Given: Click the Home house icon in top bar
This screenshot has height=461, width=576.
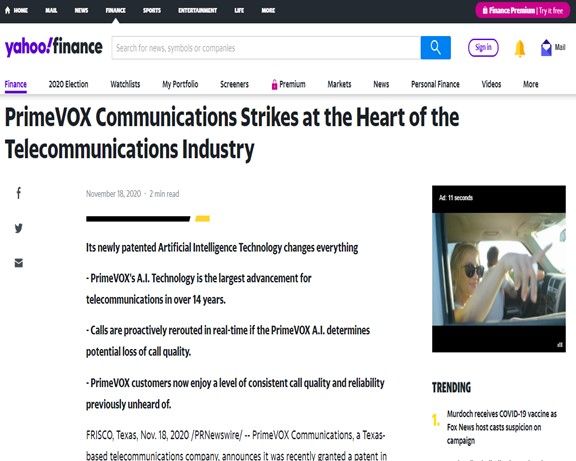Looking at the screenshot, I should tap(7, 10).
